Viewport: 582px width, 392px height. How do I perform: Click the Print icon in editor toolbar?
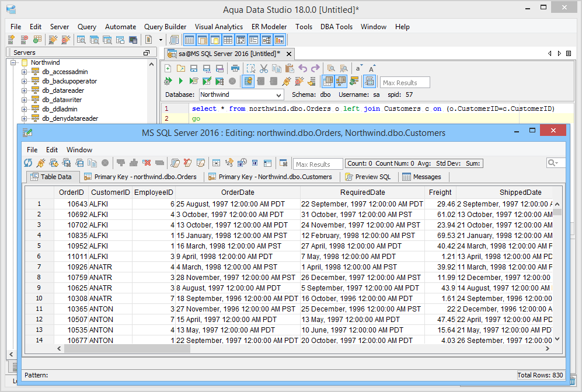pyautogui.click(x=235, y=68)
